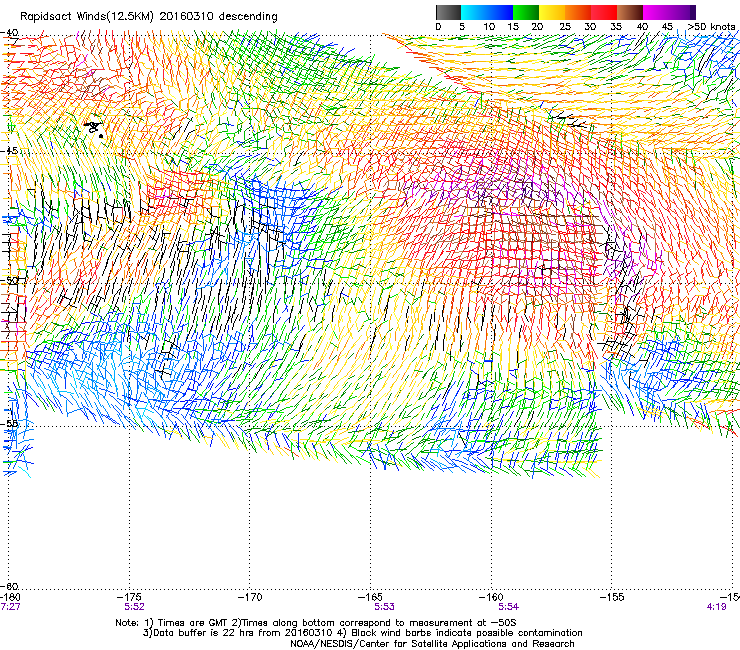The width and height of the screenshot is (740, 650).
Task: Click the '45' legend scale label
Action: (x=667, y=27)
